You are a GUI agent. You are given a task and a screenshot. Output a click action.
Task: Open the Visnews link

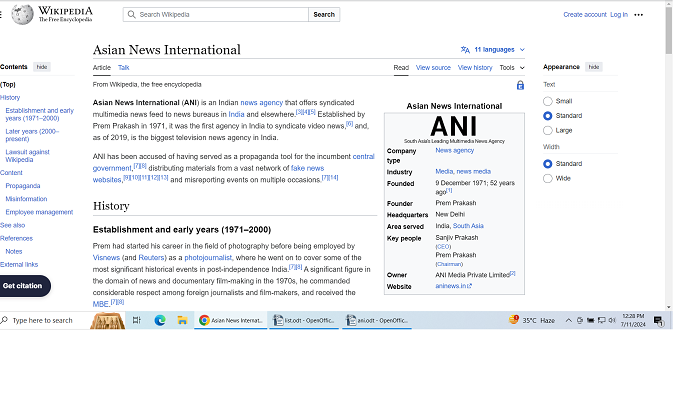pos(106,258)
